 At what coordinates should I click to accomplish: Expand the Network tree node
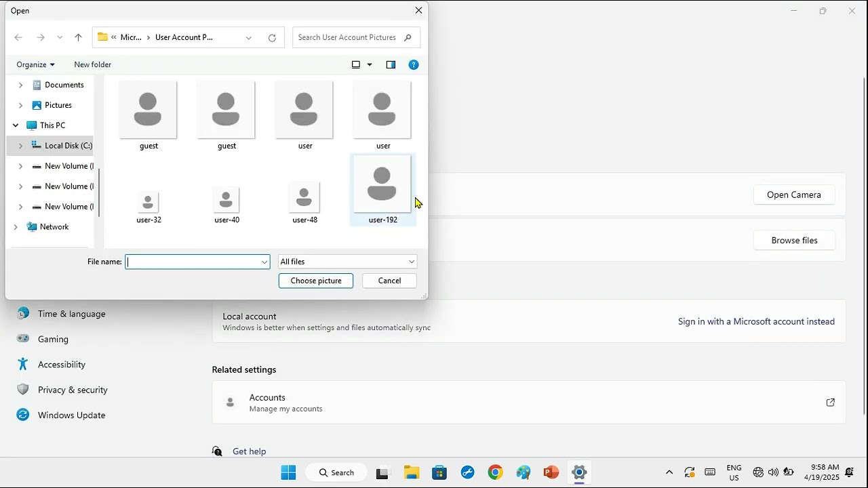pyautogui.click(x=16, y=227)
